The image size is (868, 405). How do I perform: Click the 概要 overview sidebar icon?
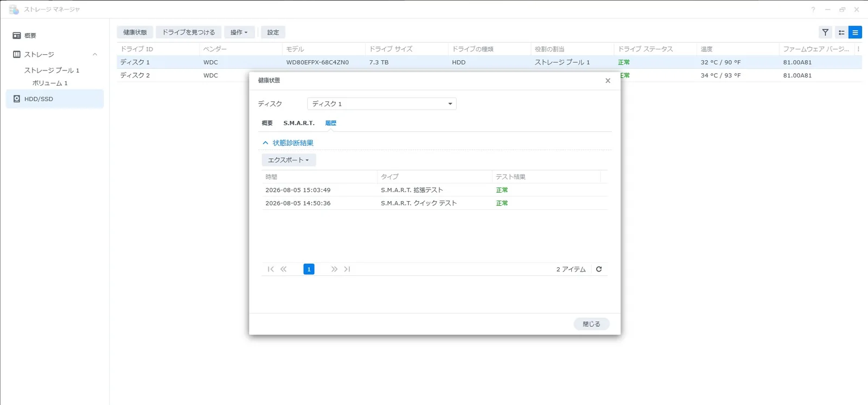[x=17, y=35]
